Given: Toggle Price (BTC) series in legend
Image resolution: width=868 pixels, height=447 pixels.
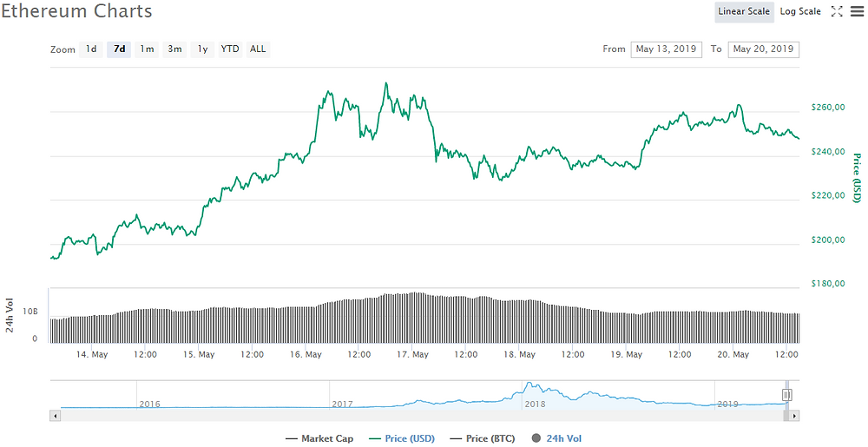Looking at the screenshot, I should (x=482, y=438).
